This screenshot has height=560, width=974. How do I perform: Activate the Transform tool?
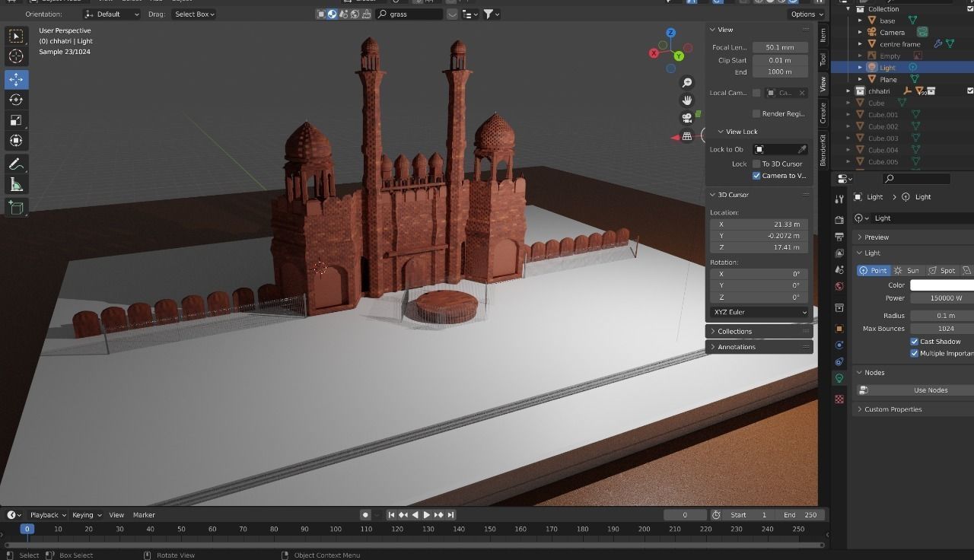(x=16, y=141)
